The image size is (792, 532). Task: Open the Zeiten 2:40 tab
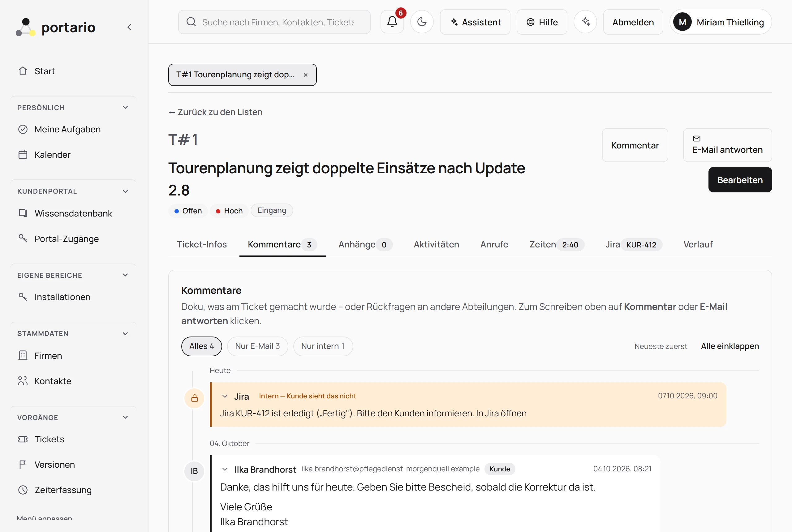click(557, 244)
